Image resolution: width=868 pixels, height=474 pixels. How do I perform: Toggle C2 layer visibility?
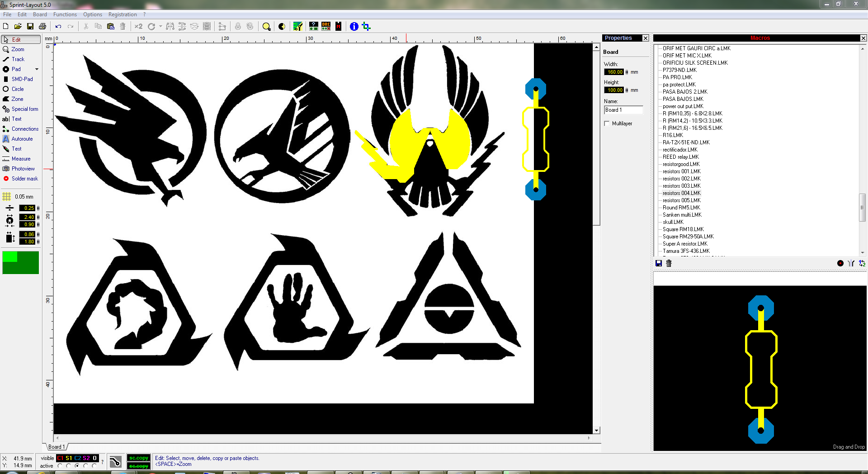78,458
